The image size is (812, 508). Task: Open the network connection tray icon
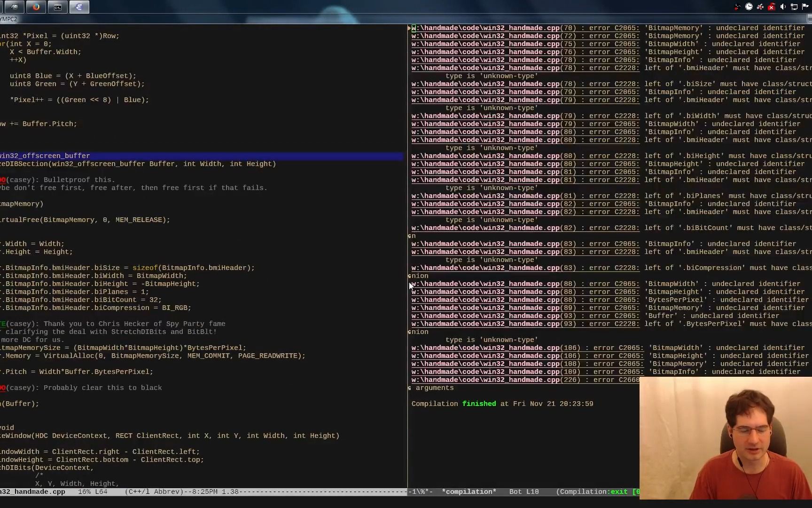(x=794, y=7)
